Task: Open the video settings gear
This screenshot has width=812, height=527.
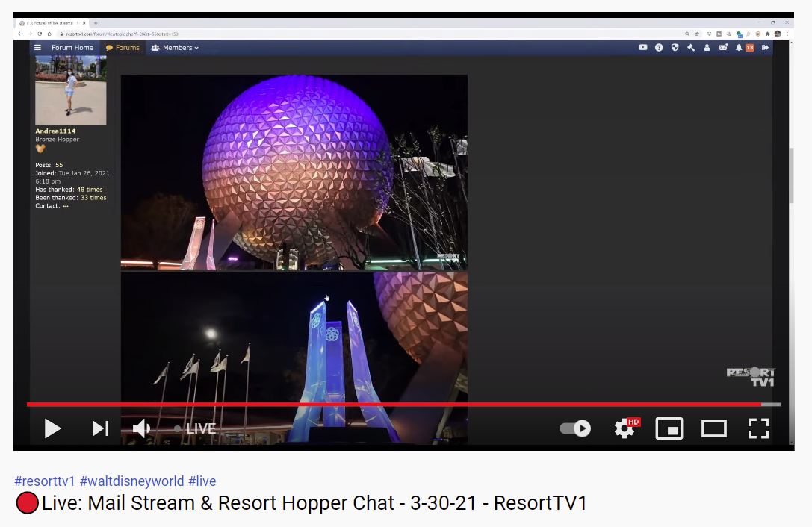Action: click(x=625, y=428)
